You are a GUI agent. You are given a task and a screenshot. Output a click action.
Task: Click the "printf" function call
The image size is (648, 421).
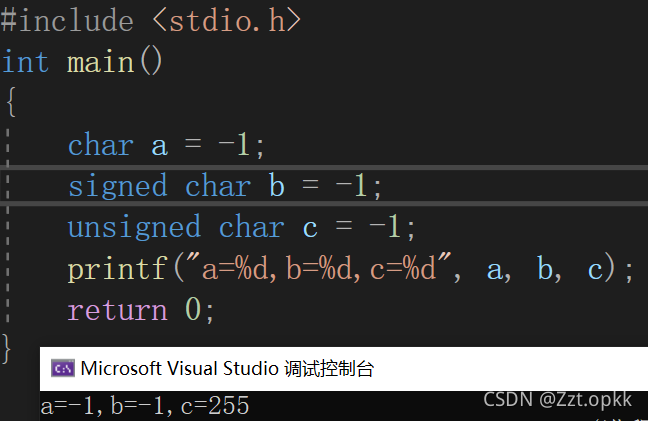(x=117, y=269)
